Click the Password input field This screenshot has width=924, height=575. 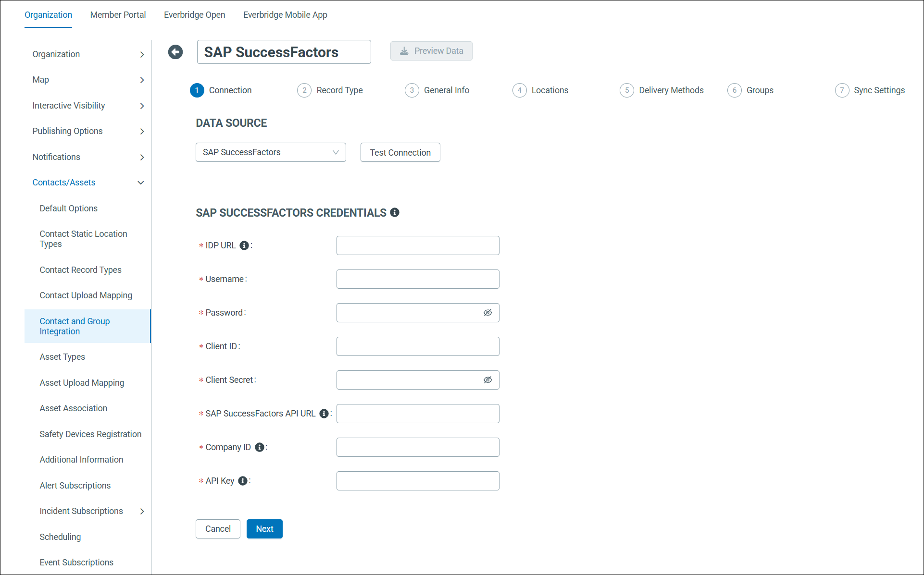click(418, 313)
